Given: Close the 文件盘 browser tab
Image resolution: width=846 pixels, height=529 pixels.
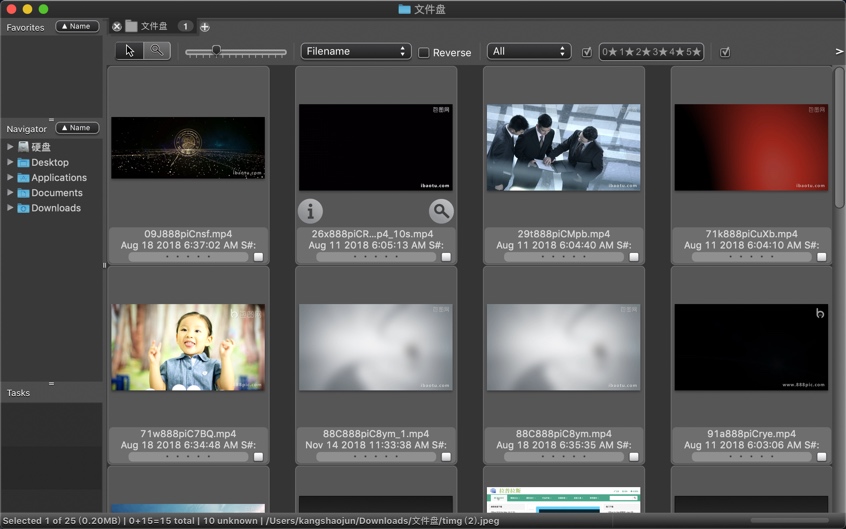Looking at the screenshot, I should [117, 26].
